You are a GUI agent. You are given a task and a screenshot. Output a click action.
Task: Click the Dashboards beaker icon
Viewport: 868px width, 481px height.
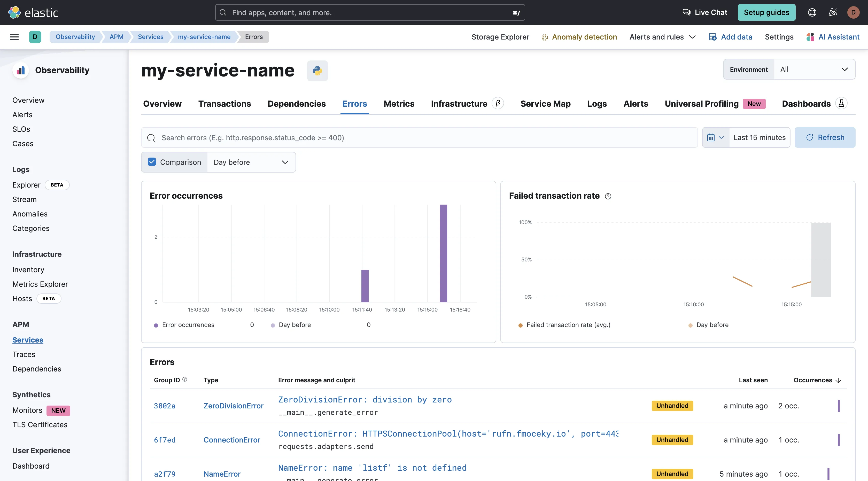841,103
